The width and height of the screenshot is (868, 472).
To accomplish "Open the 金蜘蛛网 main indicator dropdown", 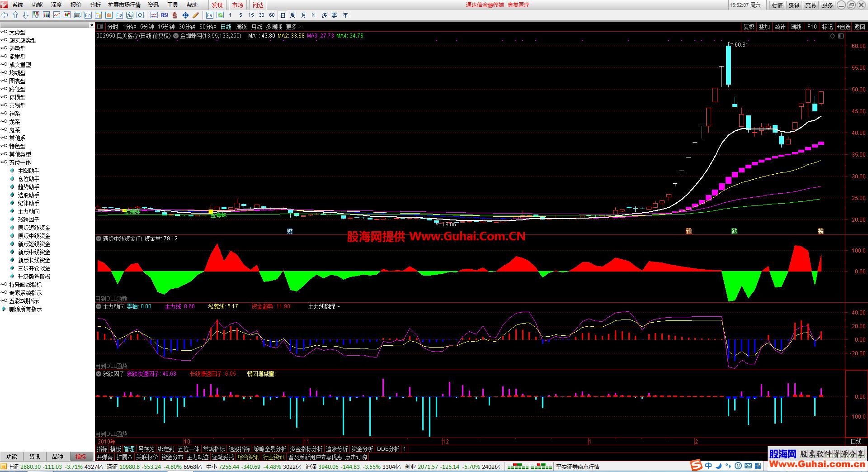I will (x=176, y=36).
